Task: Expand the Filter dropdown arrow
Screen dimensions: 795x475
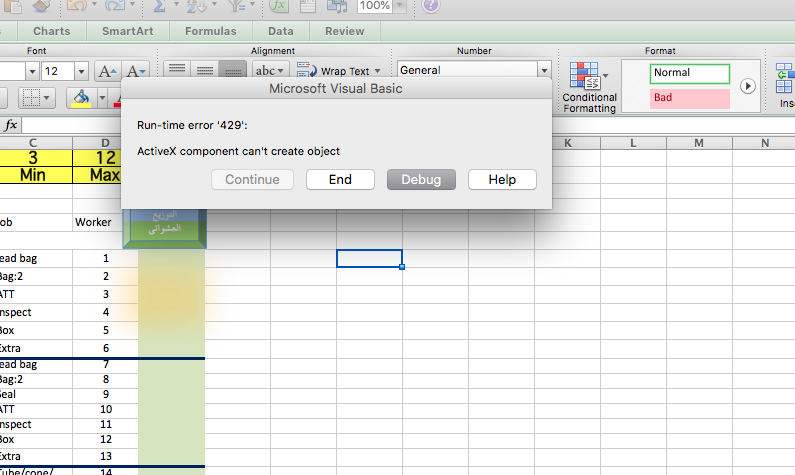Action: 251,5
